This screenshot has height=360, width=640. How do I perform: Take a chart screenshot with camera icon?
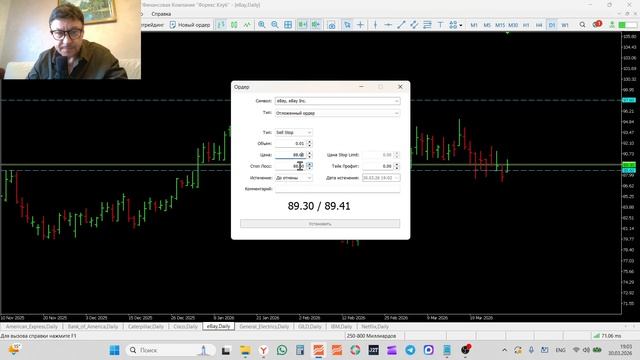click(x=331, y=25)
